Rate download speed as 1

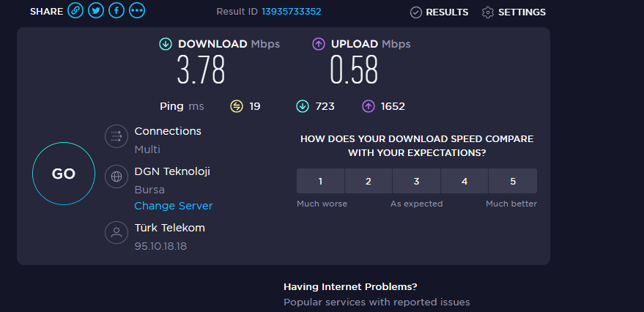click(x=320, y=181)
